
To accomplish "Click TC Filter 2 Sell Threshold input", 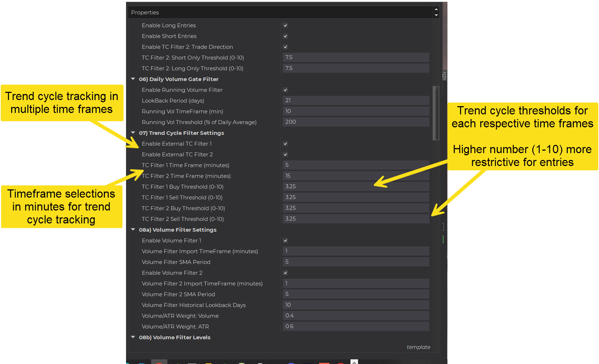I will click(x=356, y=219).
